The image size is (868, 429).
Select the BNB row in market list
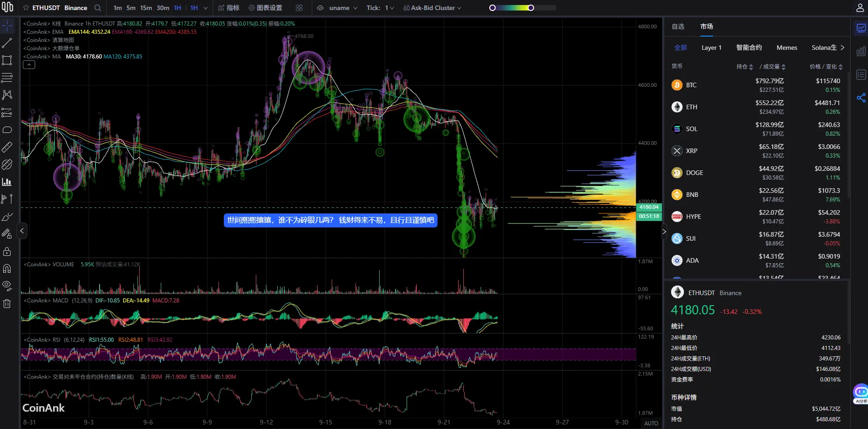[756, 195]
